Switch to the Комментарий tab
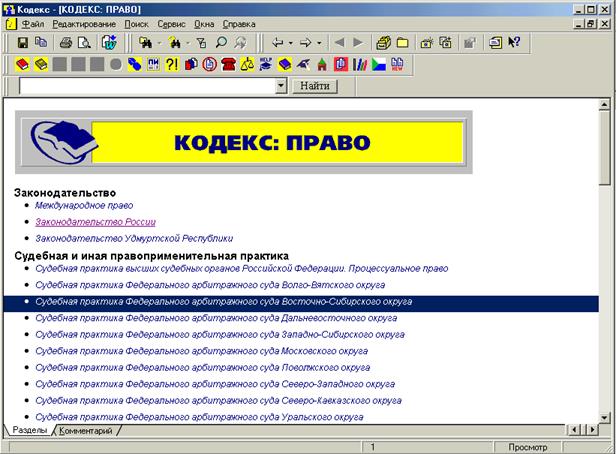Viewport: 616px width, 454px height. (85, 431)
